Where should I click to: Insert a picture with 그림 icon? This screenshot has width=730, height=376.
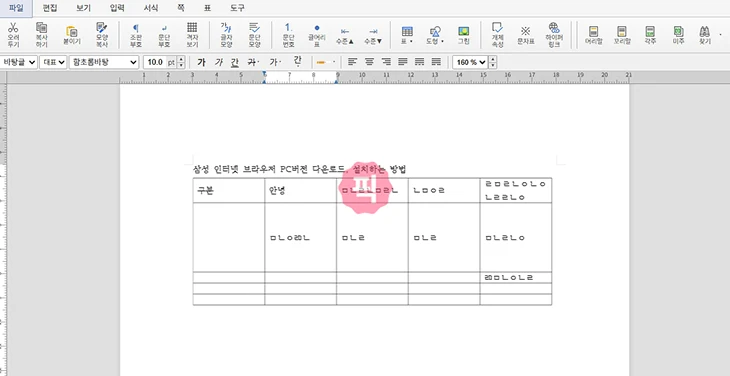pos(463,34)
